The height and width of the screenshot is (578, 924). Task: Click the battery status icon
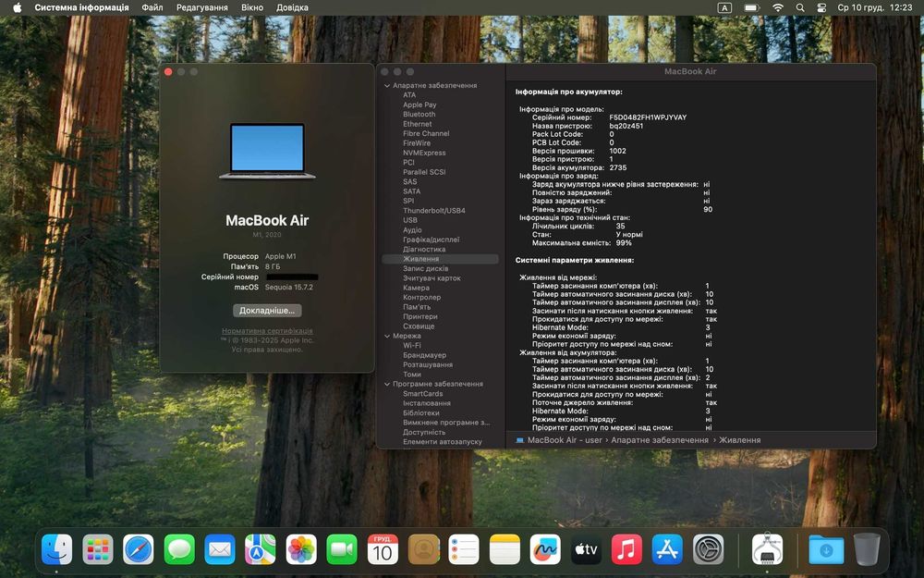[751, 7]
